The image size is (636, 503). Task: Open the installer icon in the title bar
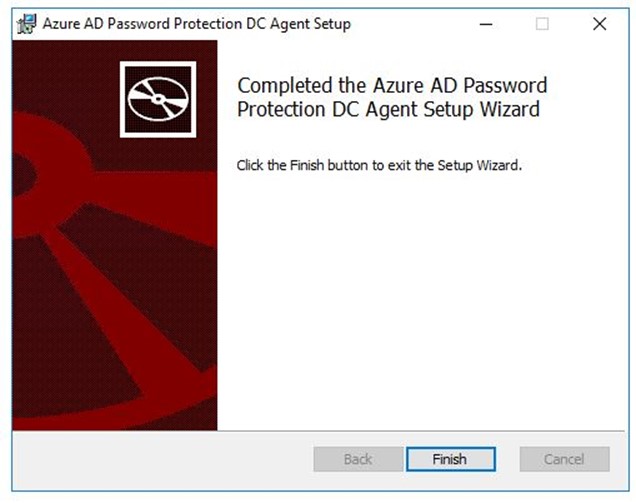(x=26, y=24)
